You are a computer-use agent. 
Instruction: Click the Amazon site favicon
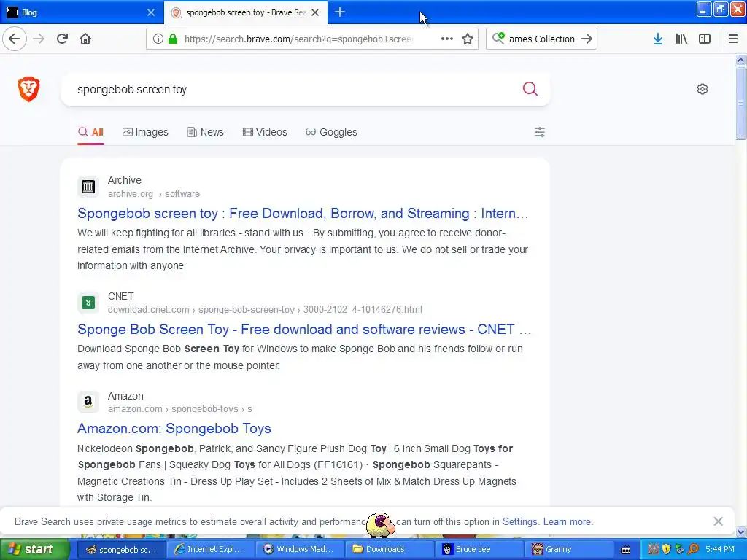click(88, 402)
